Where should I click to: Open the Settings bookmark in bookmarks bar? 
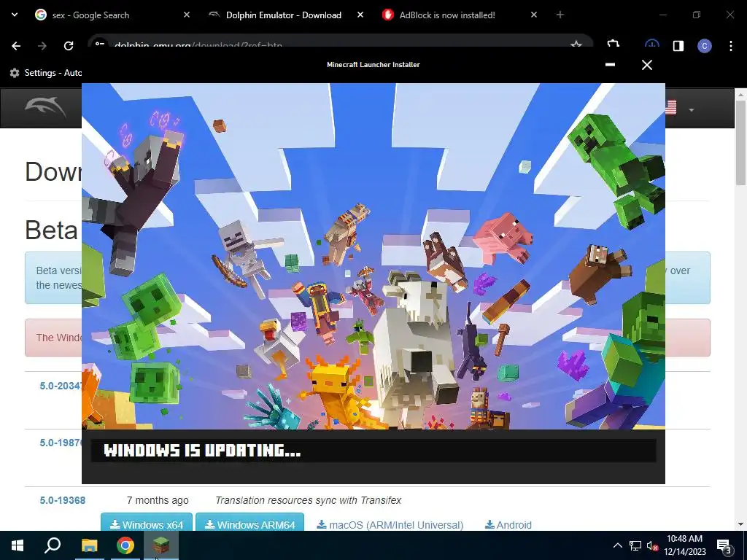pyautogui.click(x=46, y=72)
